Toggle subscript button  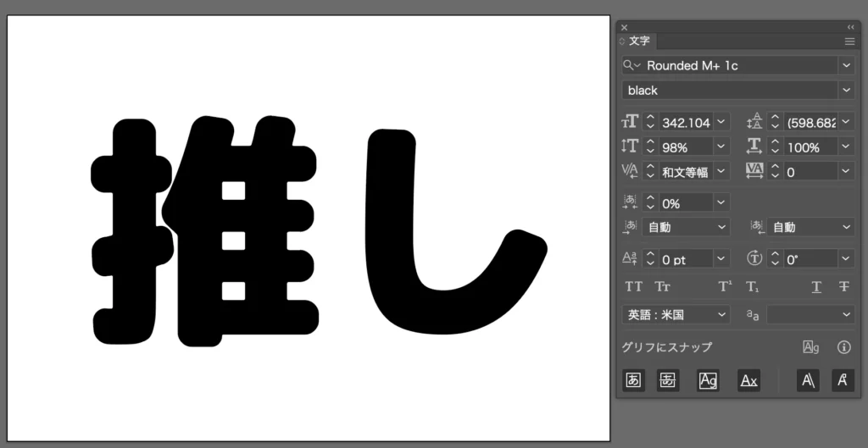[752, 286]
